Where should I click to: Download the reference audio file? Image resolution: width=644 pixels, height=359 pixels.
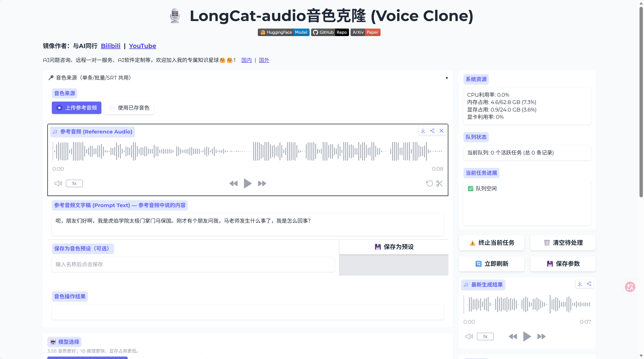pyautogui.click(x=423, y=131)
